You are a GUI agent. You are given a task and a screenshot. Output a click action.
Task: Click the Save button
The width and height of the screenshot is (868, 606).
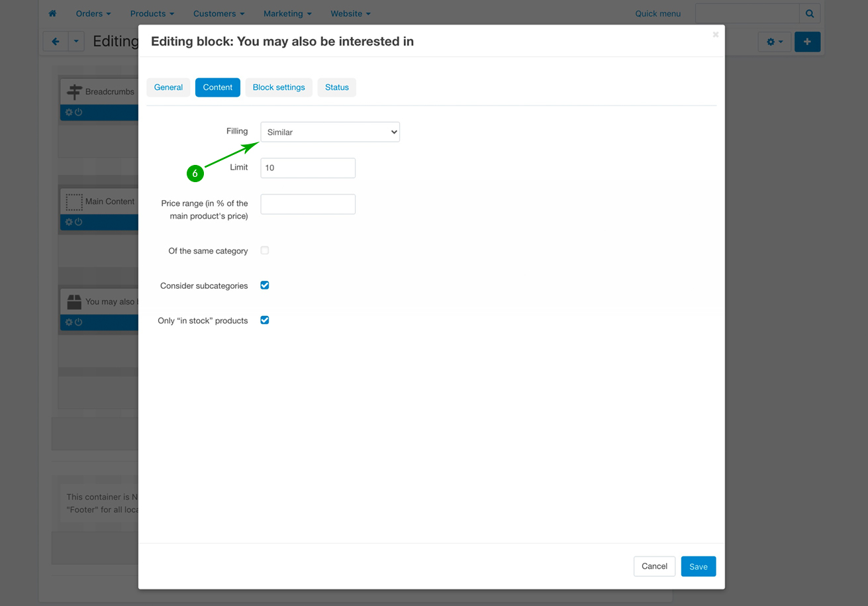pos(698,566)
